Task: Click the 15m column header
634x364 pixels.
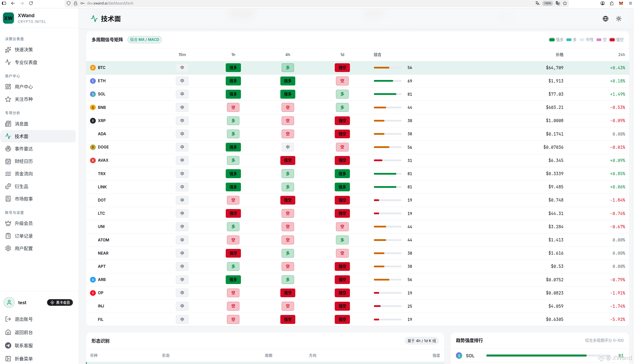Action: (x=182, y=55)
